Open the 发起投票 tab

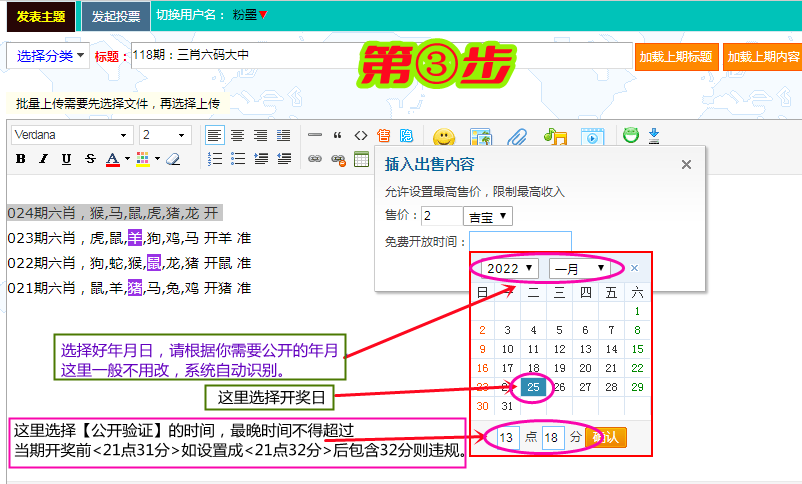point(116,16)
